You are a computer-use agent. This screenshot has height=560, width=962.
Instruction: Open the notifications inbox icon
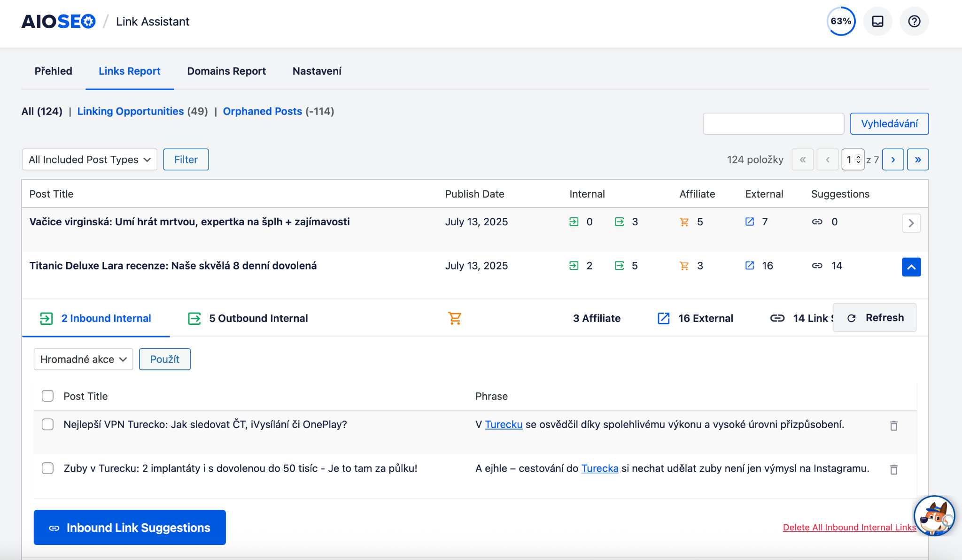coord(877,22)
